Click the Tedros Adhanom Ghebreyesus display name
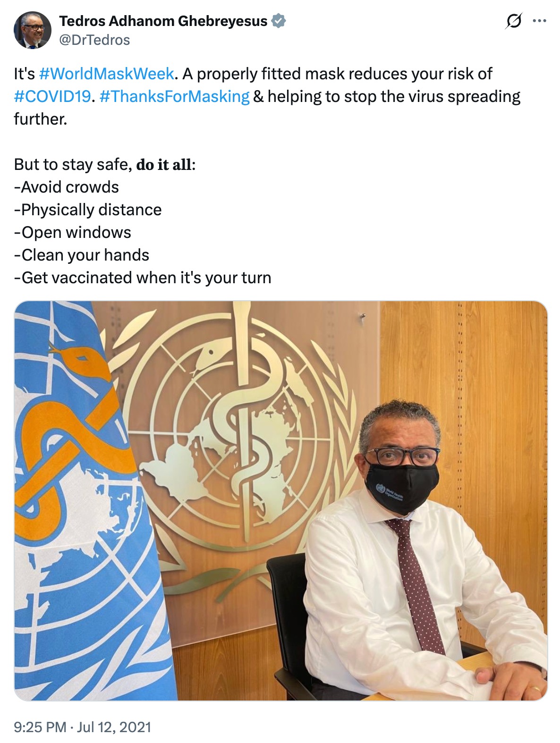Viewport: 560px width, 743px height. pyautogui.click(x=163, y=21)
